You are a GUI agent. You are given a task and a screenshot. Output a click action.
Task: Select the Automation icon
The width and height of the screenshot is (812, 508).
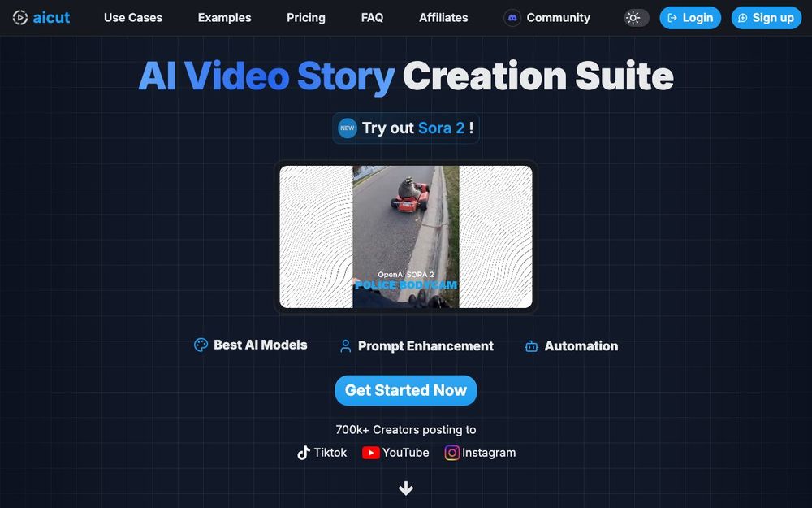[x=531, y=346]
